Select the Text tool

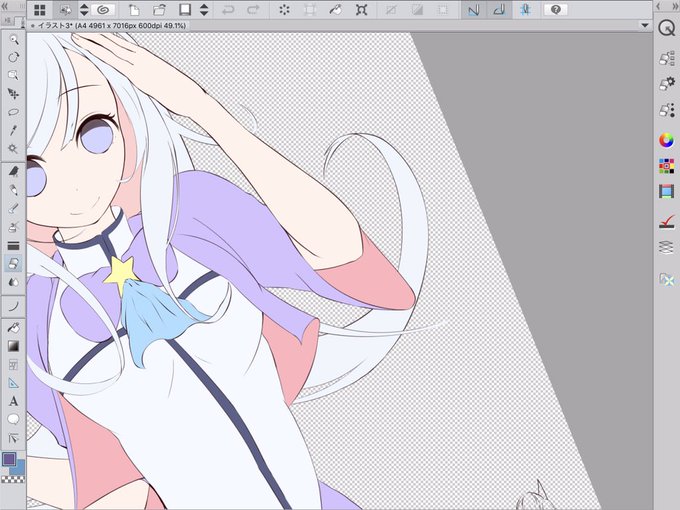coord(14,401)
